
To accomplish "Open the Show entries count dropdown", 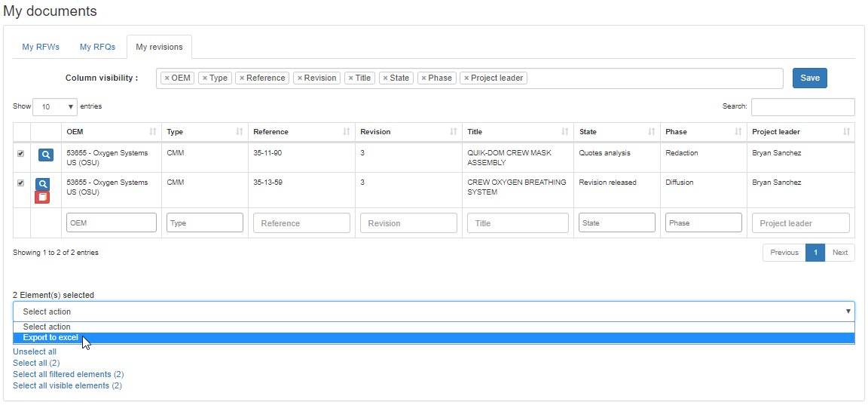I will (x=55, y=107).
